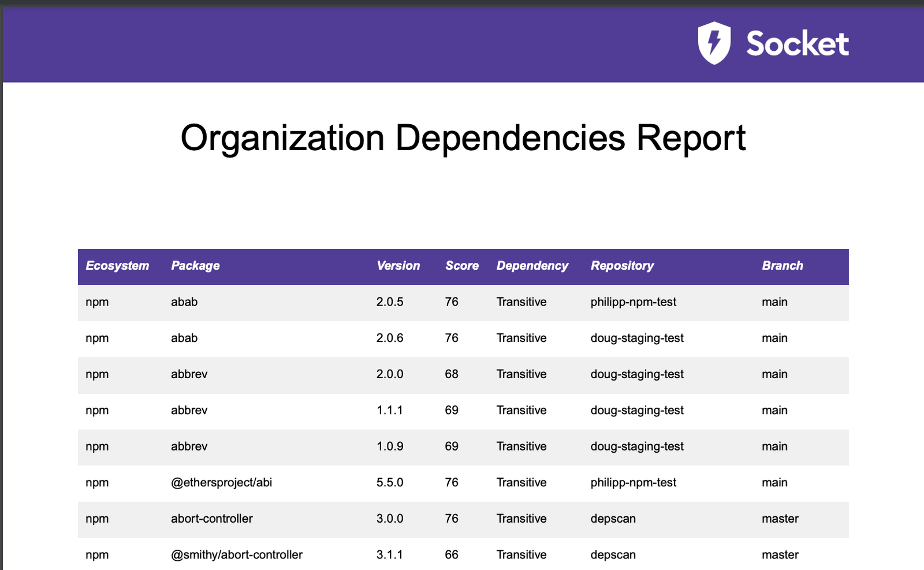924x570 pixels.
Task: Click depscan in the version 3.0.0 row
Action: (613, 519)
